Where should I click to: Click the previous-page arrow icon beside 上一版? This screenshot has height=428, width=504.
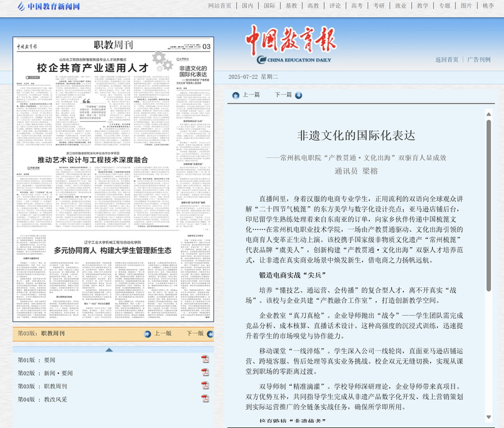click(x=148, y=333)
